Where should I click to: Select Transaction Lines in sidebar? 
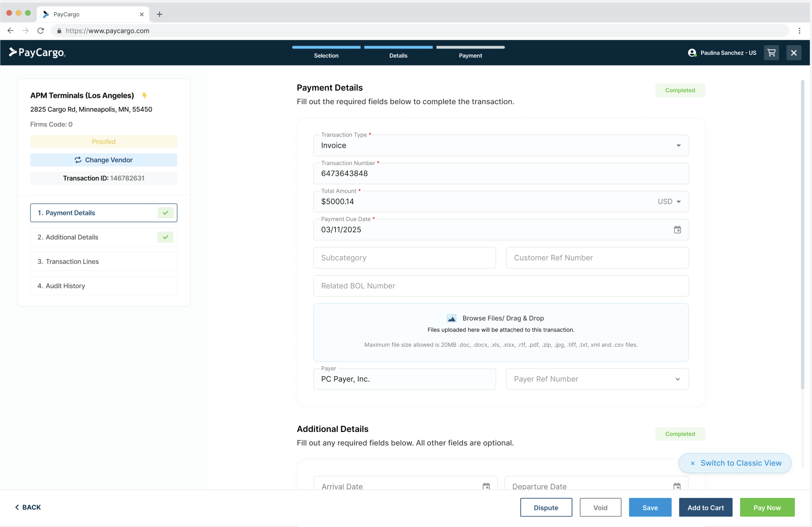[x=104, y=262]
